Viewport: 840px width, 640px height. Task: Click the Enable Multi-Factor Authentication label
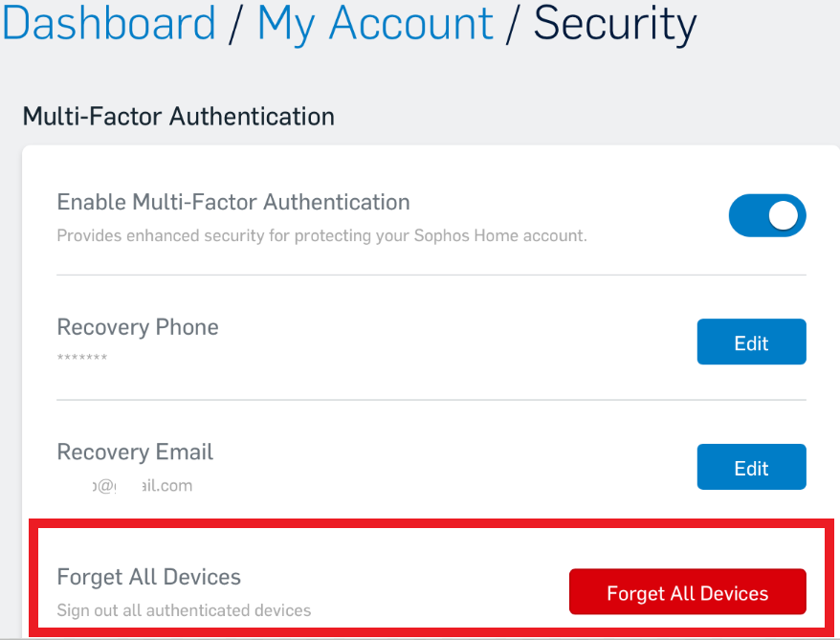pos(233,202)
